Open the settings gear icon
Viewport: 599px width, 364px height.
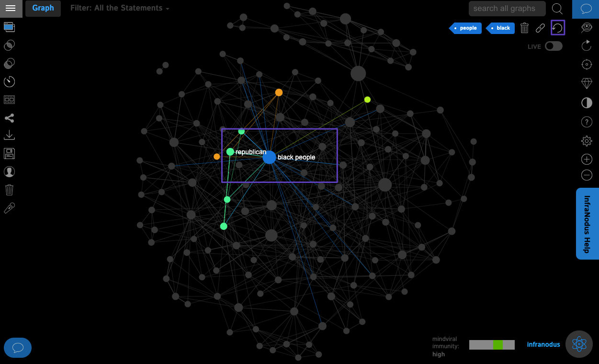tap(587, 141)
